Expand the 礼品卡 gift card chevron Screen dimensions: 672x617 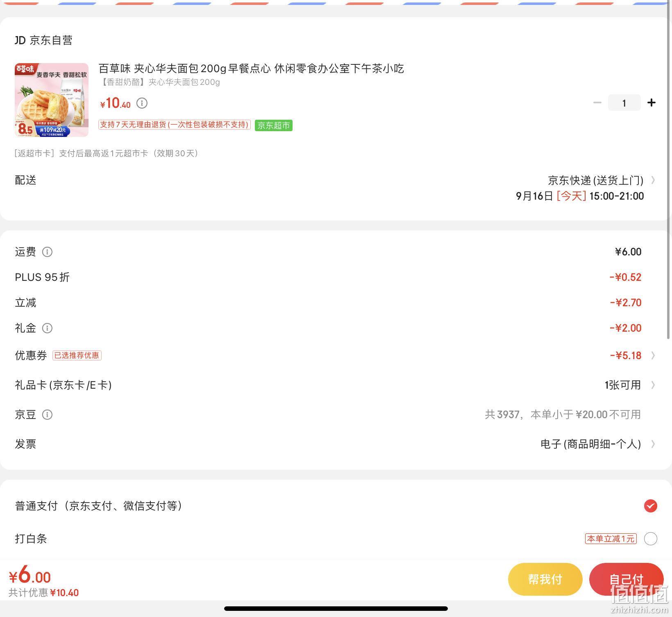pyautogui.click(x=653, y=385)
